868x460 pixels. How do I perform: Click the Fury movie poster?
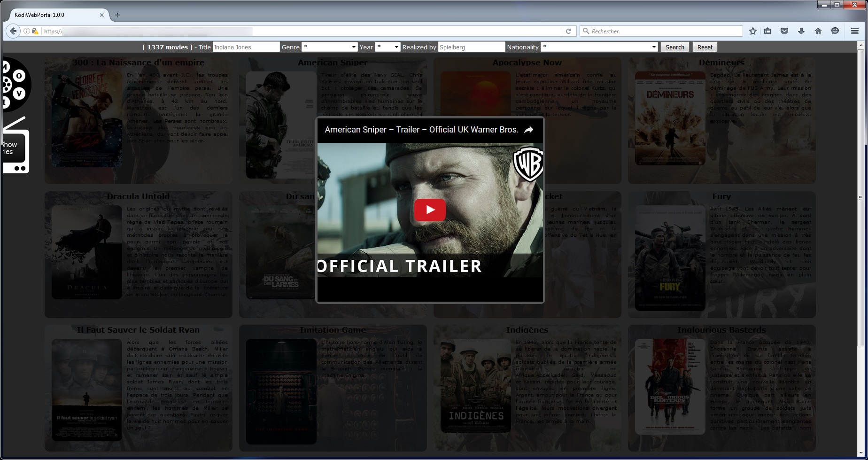pyautogui.click(x=670, y=258)
